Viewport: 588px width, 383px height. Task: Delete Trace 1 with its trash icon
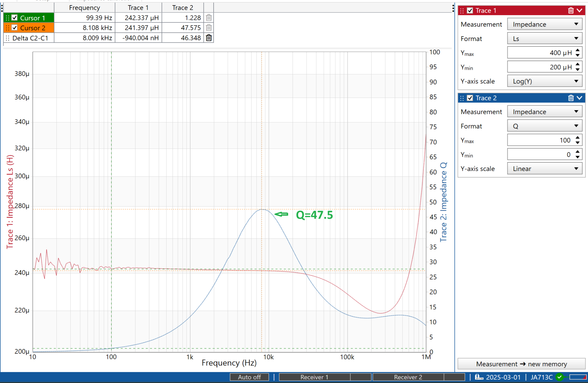tap(571, 11)
